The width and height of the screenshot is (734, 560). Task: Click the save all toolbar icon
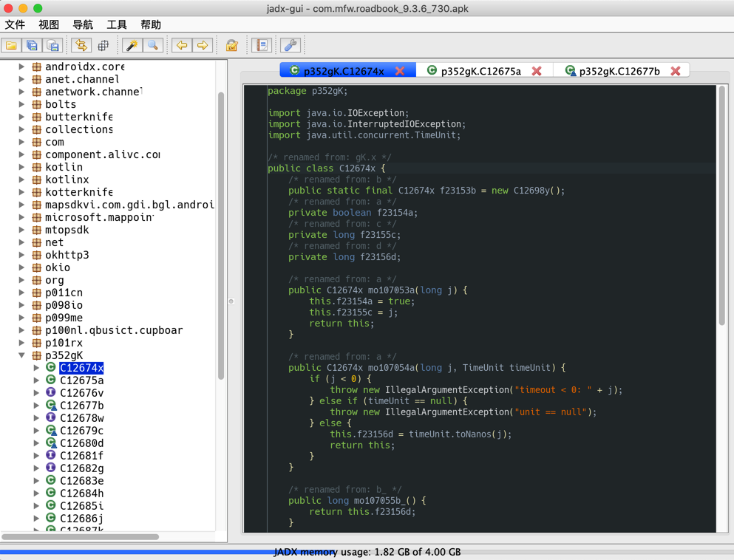(32, 45)
